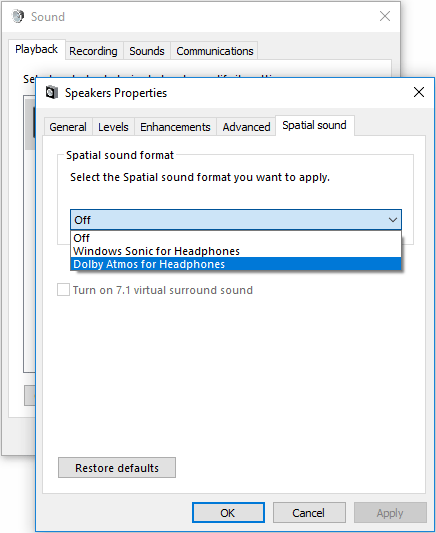This screenshot has height=533, width=436.
Task: Select Off in the dropdown list
Action: pos(236,238)
